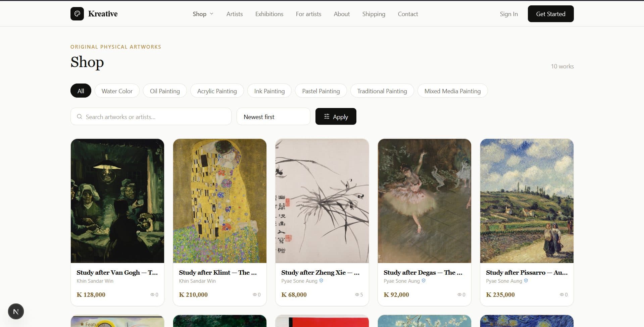
Task: Open the Contact page
Action: (x=408, y=14)
